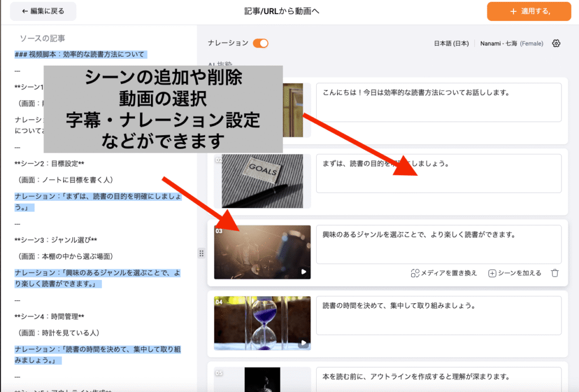Image resolution: width=579 pixels, height=392 pixels.
Task: Edit text field starting 本を読む前に
Action: click(439, 380)
